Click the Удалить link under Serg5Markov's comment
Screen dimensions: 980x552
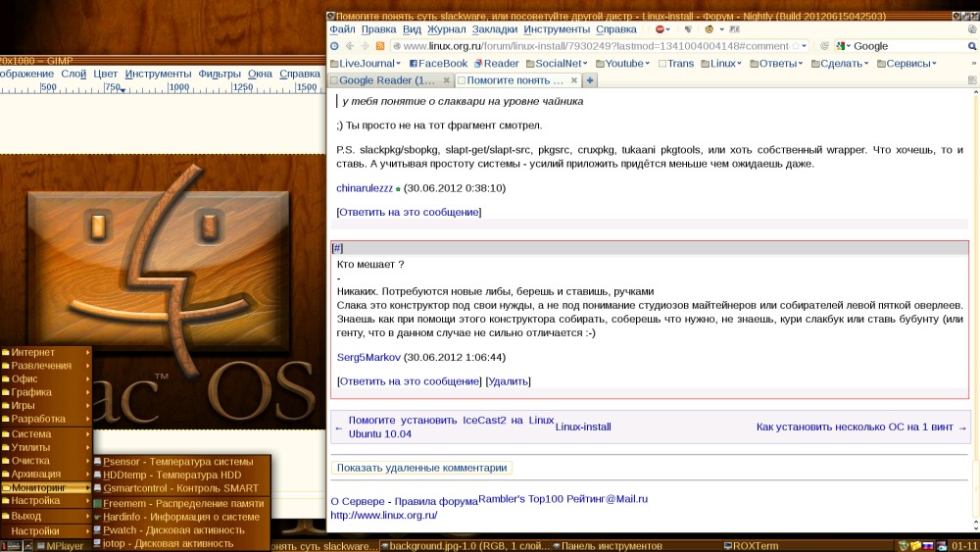[x=508, y=380]
